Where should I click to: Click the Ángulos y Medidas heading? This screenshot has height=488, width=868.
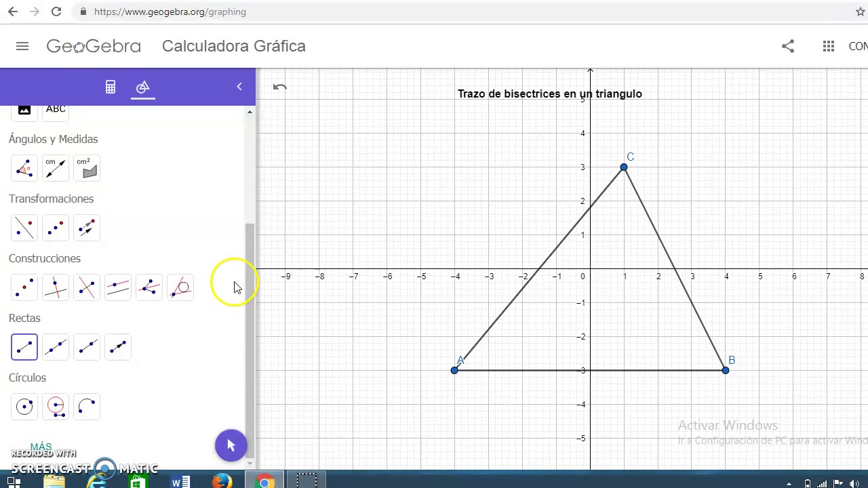coord(54,139)
